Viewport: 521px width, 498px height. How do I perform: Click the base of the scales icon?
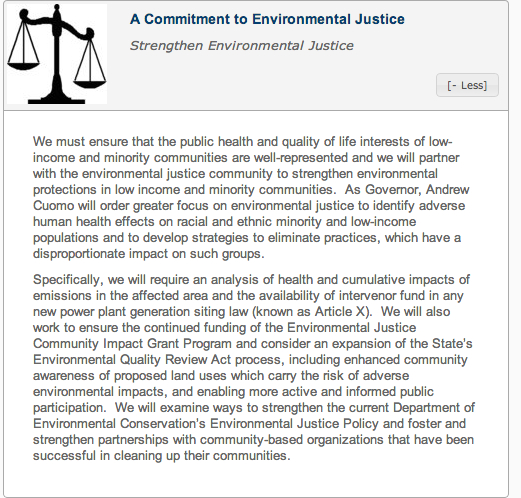click(x=56, y=100)
